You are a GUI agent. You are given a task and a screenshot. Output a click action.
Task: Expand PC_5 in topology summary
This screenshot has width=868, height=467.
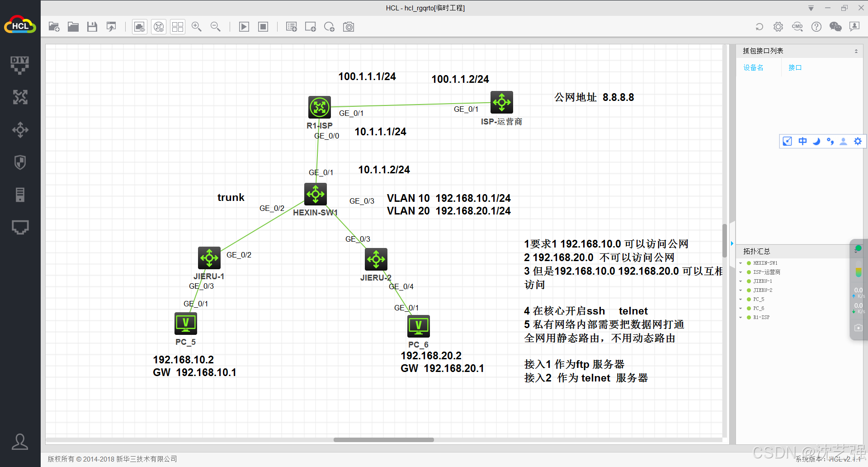click(741, 299)
